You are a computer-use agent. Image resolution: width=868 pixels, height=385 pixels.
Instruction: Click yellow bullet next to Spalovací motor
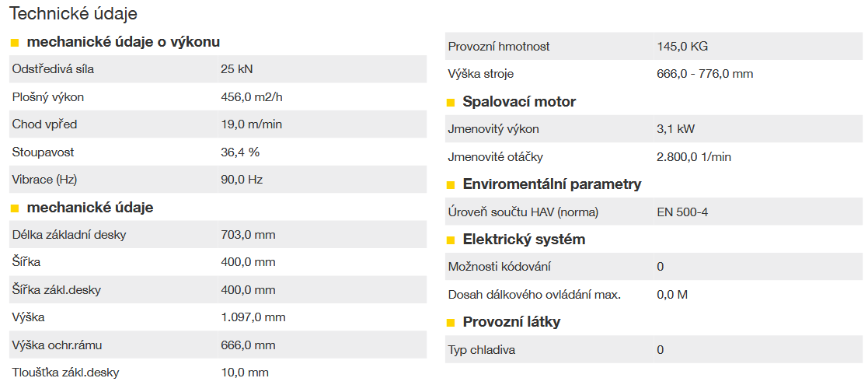pyautogui.click(x=451, y=103)
